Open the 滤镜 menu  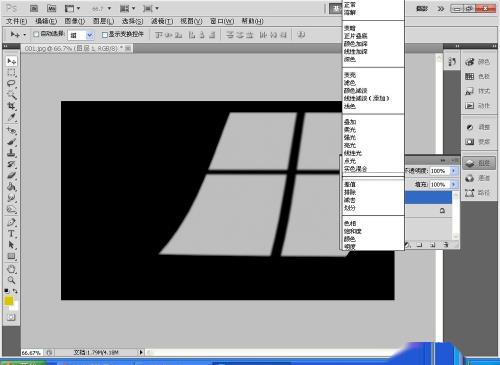tap(162, 21)
